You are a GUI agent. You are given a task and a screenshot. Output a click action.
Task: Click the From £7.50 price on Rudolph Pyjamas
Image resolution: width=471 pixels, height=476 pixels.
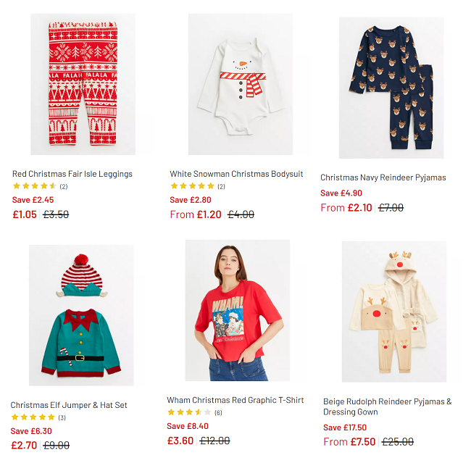coord(349,441)
